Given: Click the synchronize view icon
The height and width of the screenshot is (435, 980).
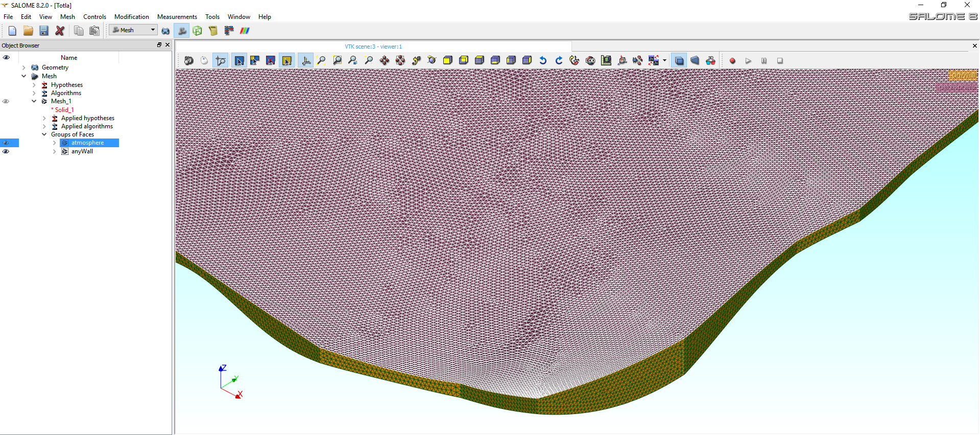Looking at the screenshot, I should 654,60.
